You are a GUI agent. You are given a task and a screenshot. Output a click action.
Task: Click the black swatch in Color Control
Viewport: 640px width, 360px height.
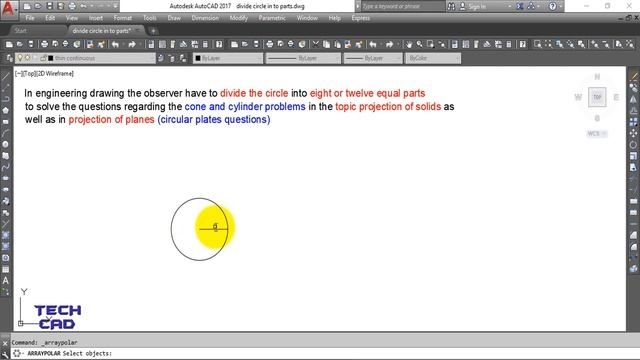pyautogui.click(x=198, y=58)
